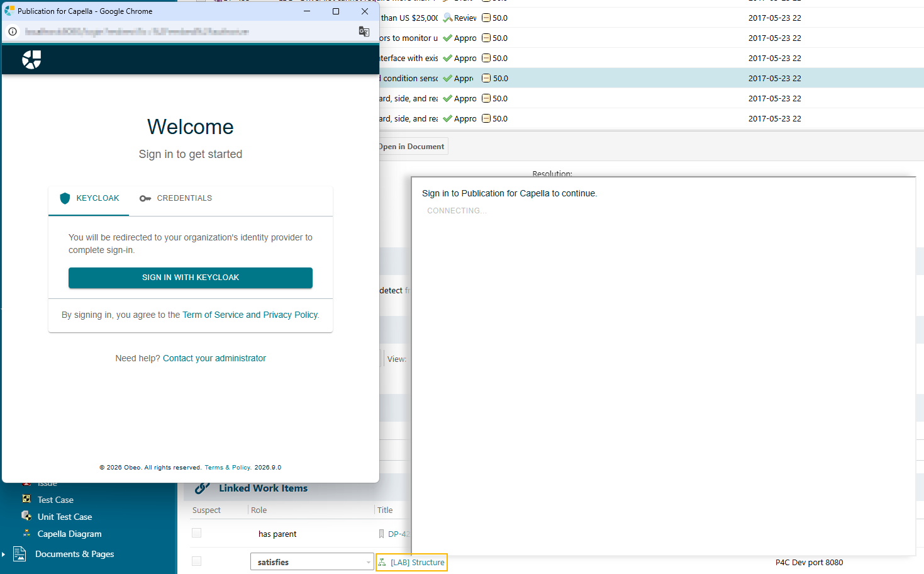This screenshot has width=924, height=574.
Task: Click the Publication for Capella logo in the header
Action: click(31, 60)
